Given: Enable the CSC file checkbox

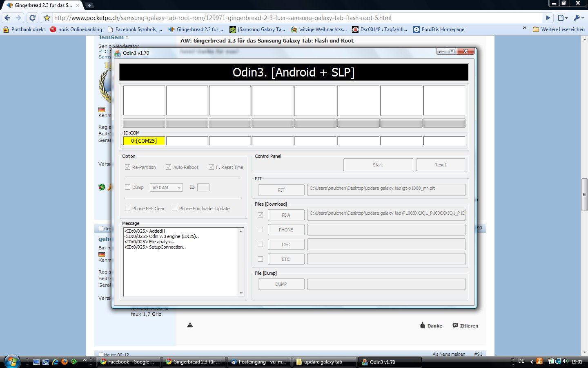Looking at the screenshot, I should (x=260, y=245).
